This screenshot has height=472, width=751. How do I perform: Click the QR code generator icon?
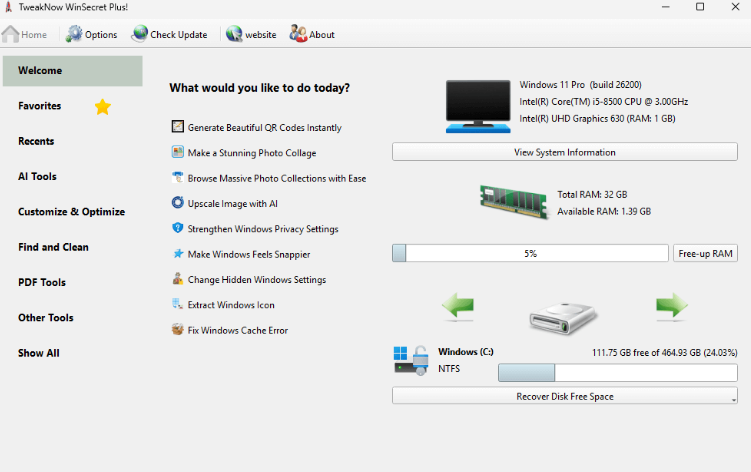(178, 127)
